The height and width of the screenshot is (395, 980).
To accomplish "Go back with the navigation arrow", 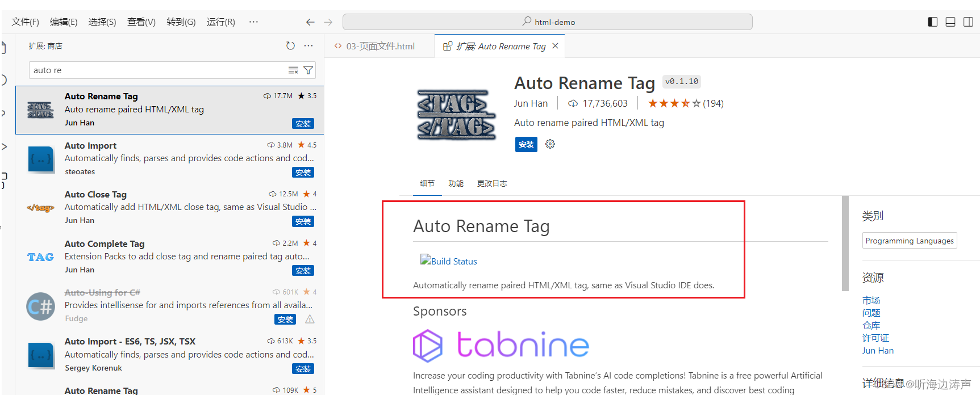I will click(x=310, y=22).
